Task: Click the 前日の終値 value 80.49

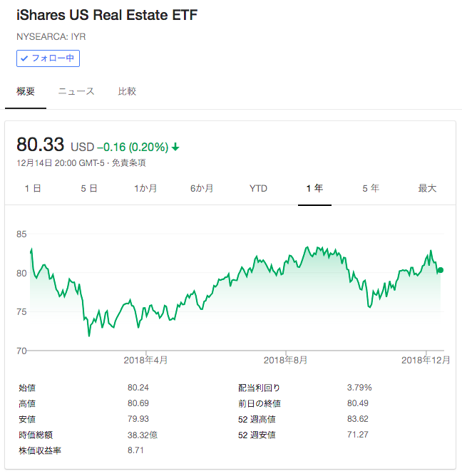Action: click(x=357, y=403)
